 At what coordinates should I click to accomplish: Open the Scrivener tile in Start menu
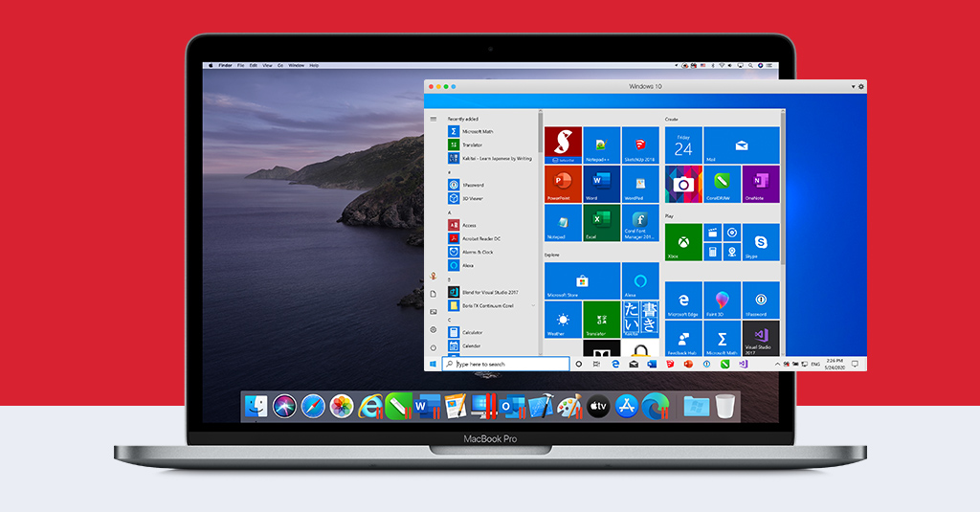(563, 145)
